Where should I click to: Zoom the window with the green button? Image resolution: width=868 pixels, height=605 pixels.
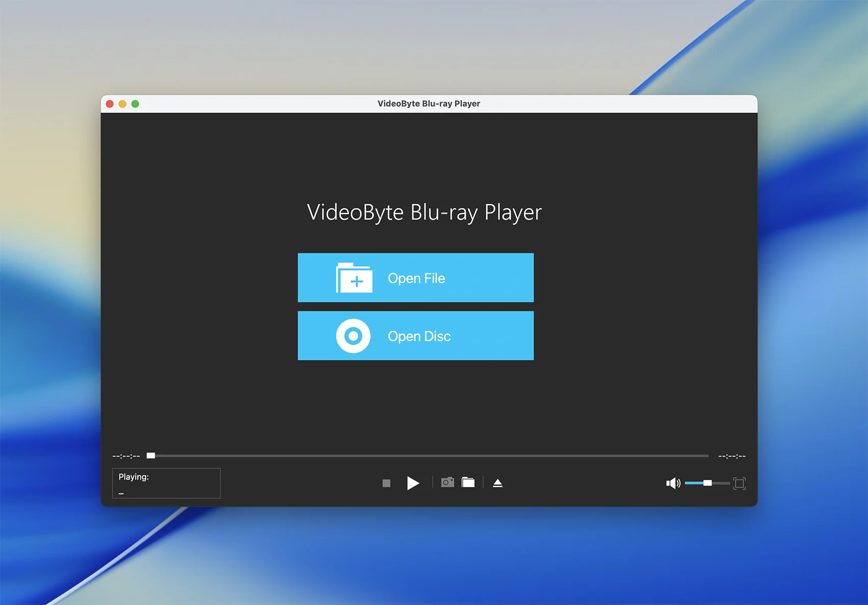(x=135, y=104)
